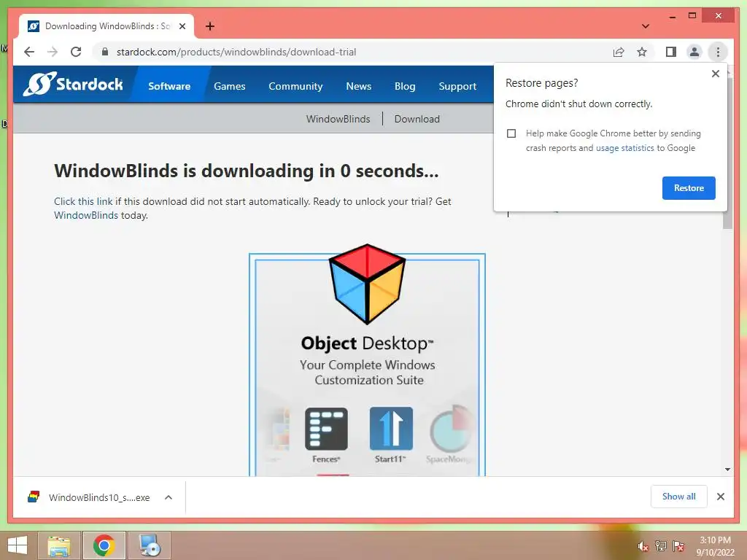Dismiss the Restore pages popup
747x560 pixels.
[715, 74]
